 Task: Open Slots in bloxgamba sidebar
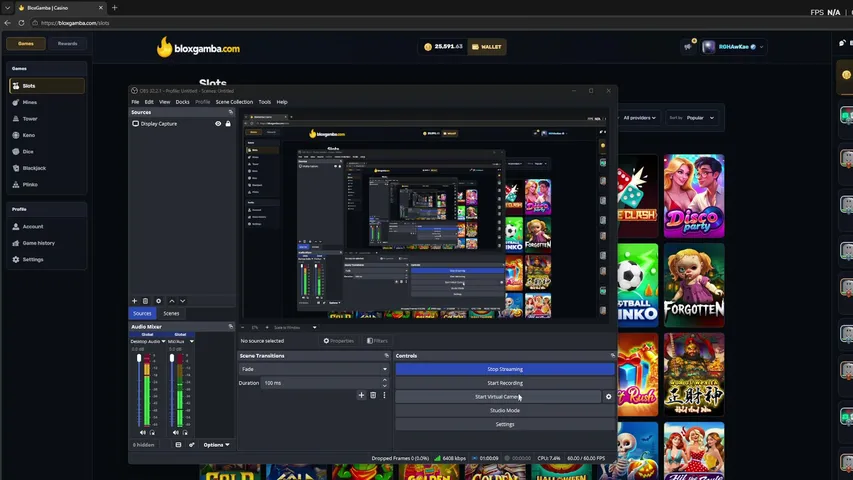(47, 85)
